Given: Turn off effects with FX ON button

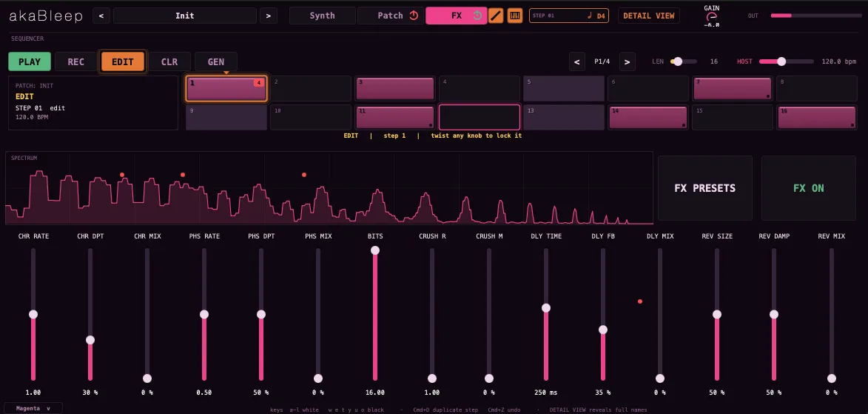Looking at the screenshot, I should (809, 188).
